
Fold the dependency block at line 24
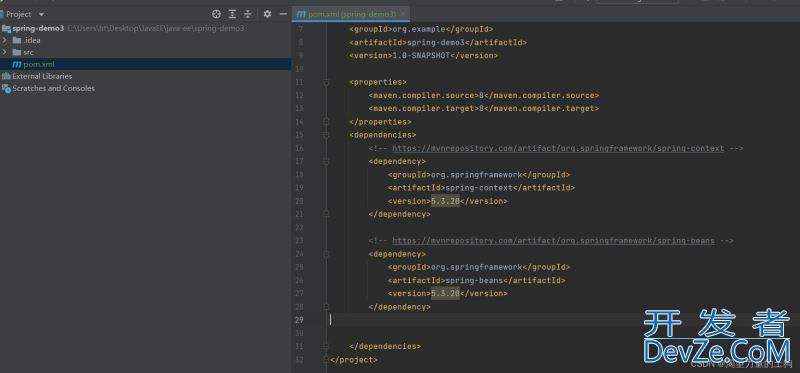point(327,254)
